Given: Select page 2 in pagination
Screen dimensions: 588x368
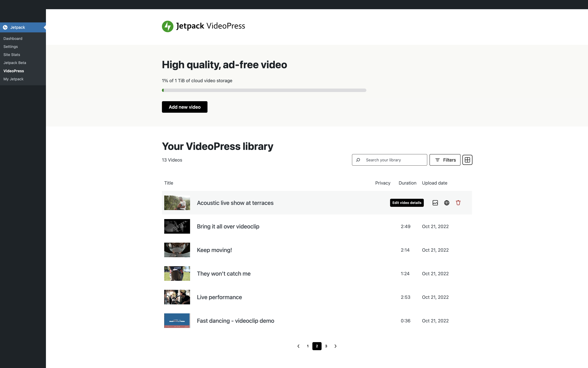Looking at the screenshot, I should [317, 346].
